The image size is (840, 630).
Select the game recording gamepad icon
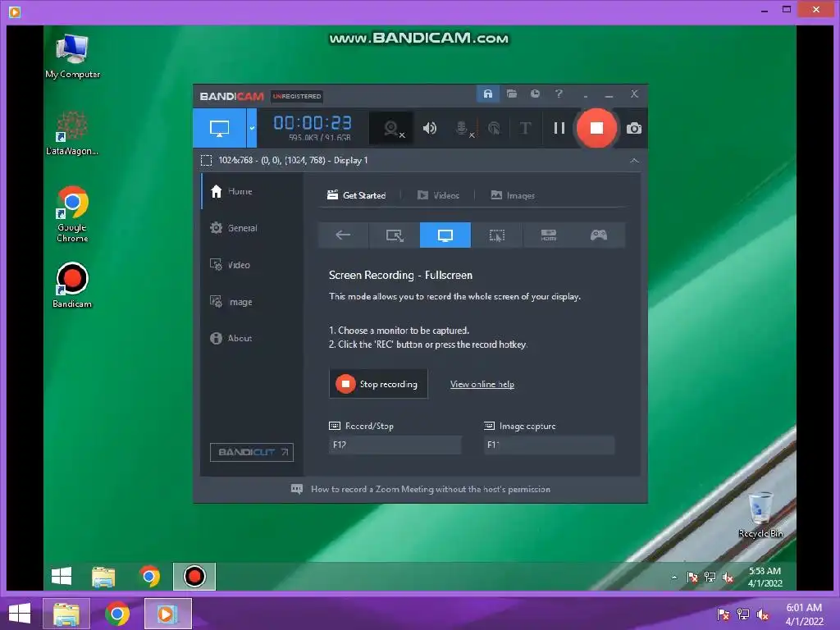(x=599, y=235)
